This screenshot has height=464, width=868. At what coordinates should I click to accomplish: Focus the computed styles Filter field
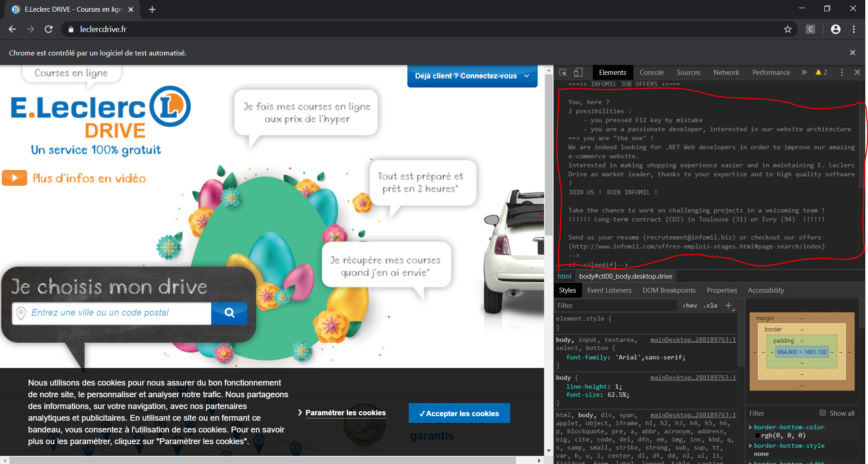[781, 413]
